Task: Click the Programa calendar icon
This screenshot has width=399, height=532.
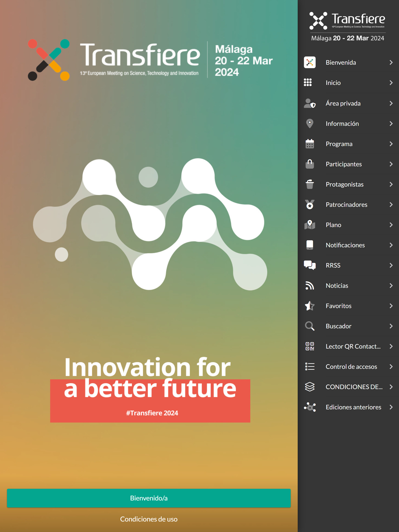Action: pos(309,144)
